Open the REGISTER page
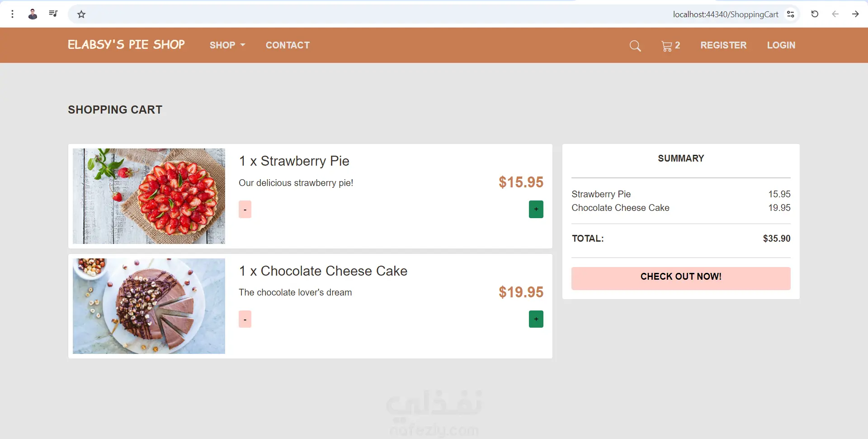The height and width of the screenshot is (439, 868). click(723, 45)
